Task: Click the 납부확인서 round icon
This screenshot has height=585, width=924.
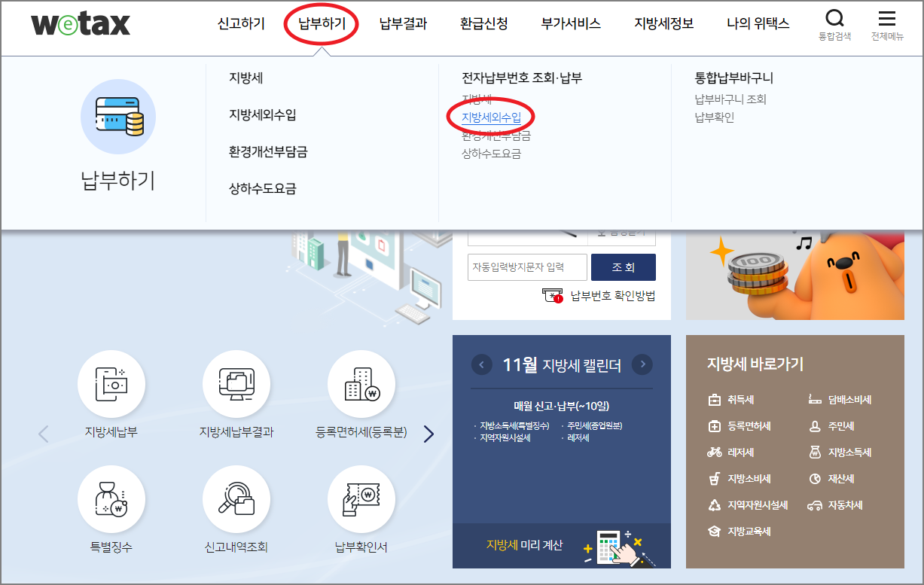Action: pyautogui.click(x=361, y=499)
